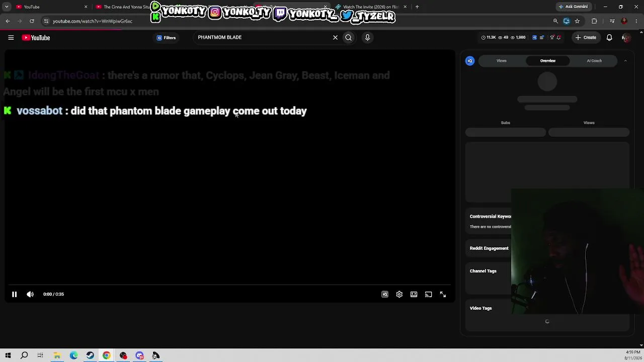Bookmark this page with star icon
This screenshot has height=362, width=644.
coord(577,21)
